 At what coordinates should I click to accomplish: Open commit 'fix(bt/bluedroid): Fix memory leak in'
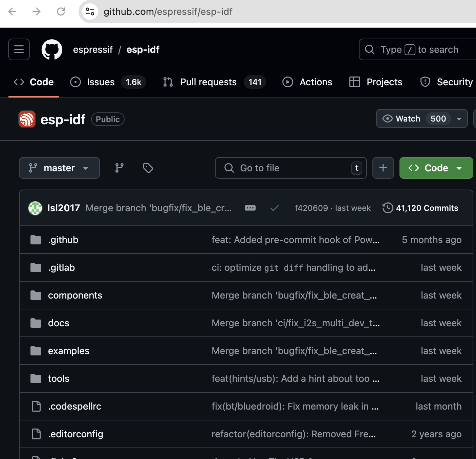tap(295, 406)
